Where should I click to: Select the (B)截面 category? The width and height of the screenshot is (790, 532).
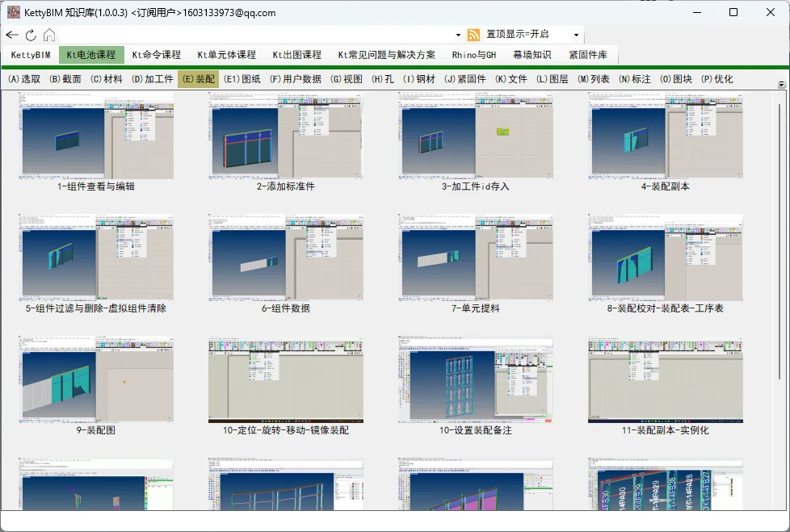click(65, 79)
